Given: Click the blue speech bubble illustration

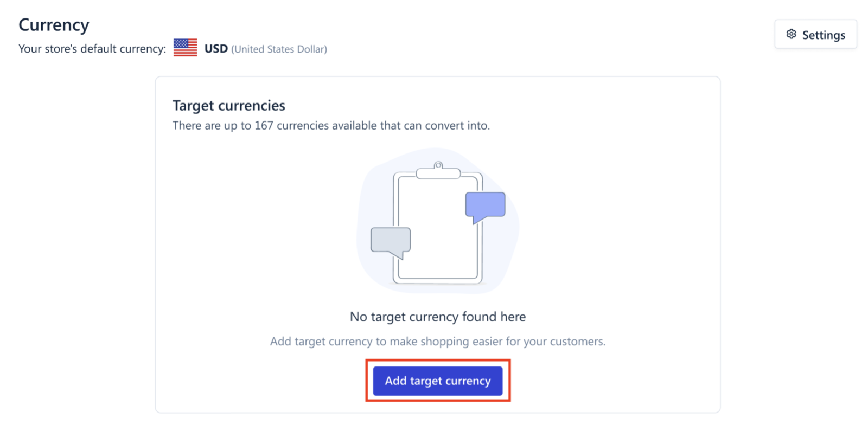Looking at the screenshot, I should (485, 207).
